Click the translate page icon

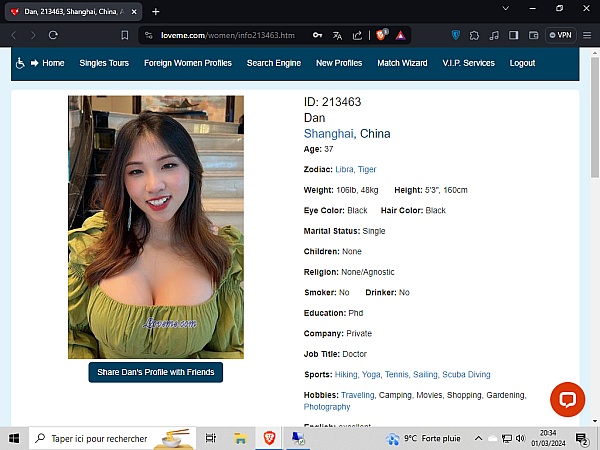point(337,36)
